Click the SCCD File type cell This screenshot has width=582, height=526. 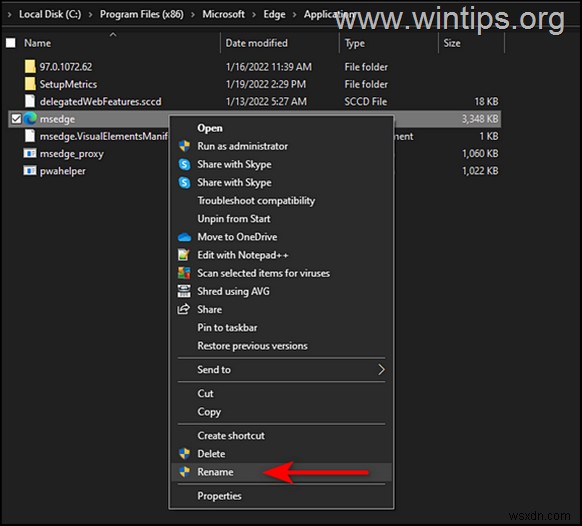[x=366, y=102]
